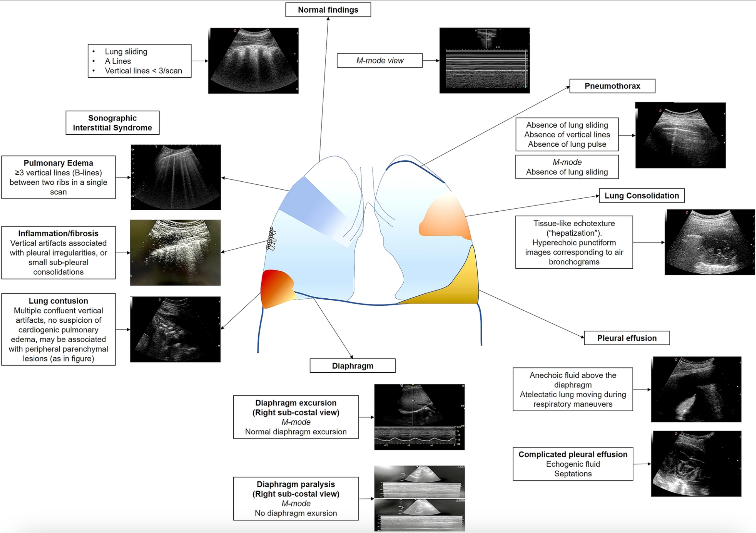Select the air bronchograms description box

point(574,243)
